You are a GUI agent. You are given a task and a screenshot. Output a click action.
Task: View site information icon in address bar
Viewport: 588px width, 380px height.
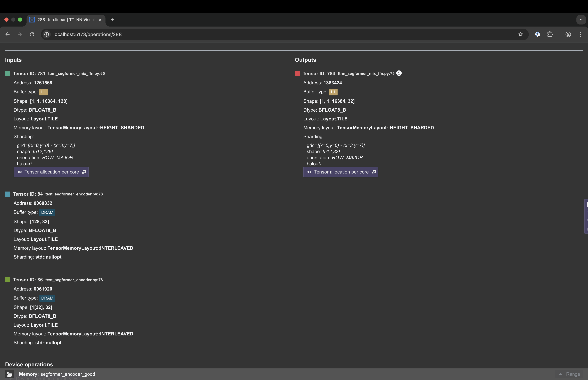[47, 34]
